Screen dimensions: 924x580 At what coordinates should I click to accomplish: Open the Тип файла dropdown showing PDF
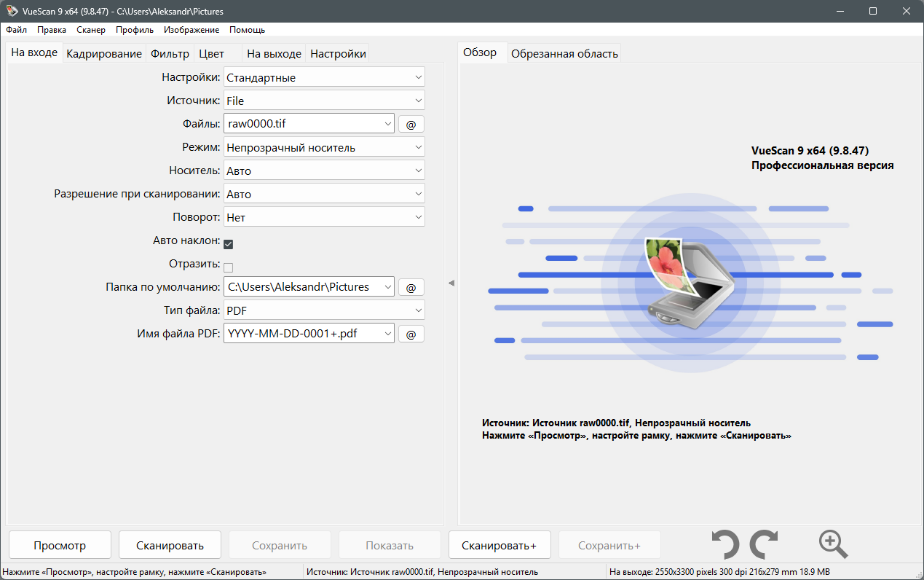tap(324, 310)
